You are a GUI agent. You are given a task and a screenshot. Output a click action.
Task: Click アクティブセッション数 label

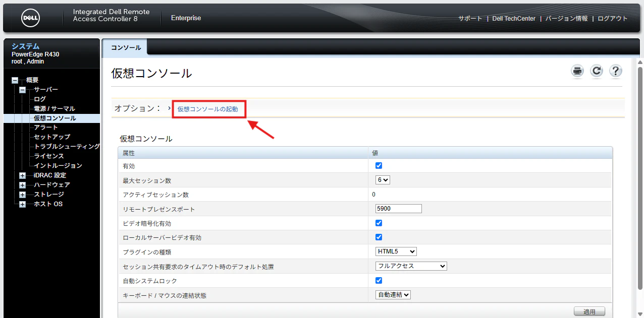point(155,195)
